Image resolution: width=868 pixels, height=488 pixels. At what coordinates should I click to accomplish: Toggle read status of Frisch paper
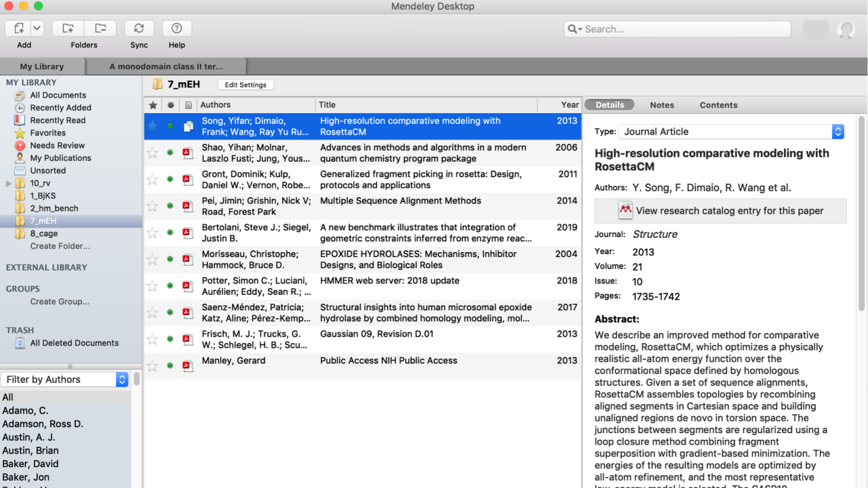pyautogui.click(x=170, y=340)
